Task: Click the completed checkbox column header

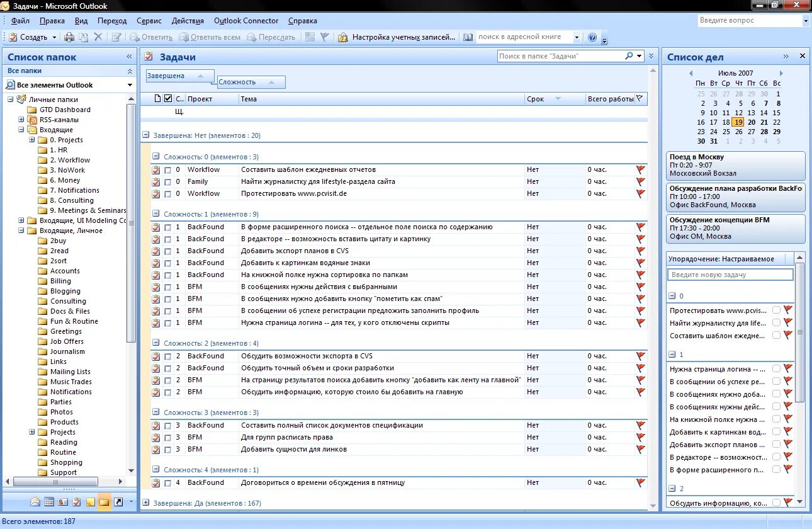Action: [167, 98]
